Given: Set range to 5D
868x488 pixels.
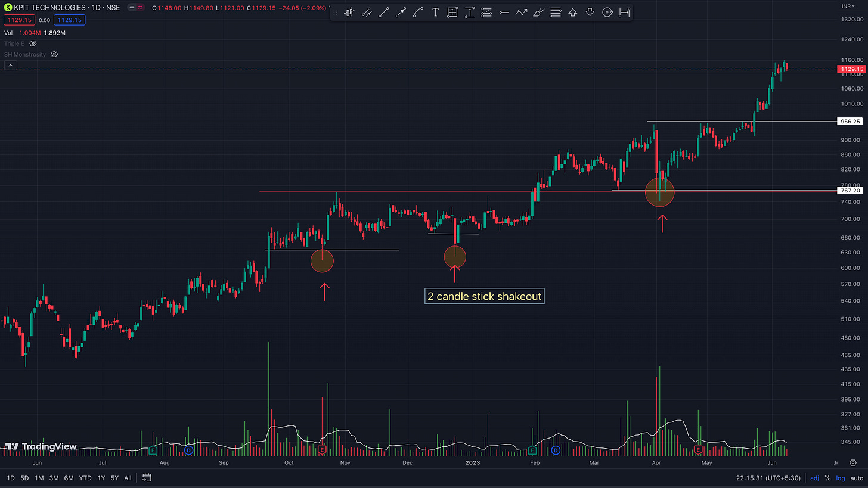Looking at the screenshot, I should [x=24, y=478].
